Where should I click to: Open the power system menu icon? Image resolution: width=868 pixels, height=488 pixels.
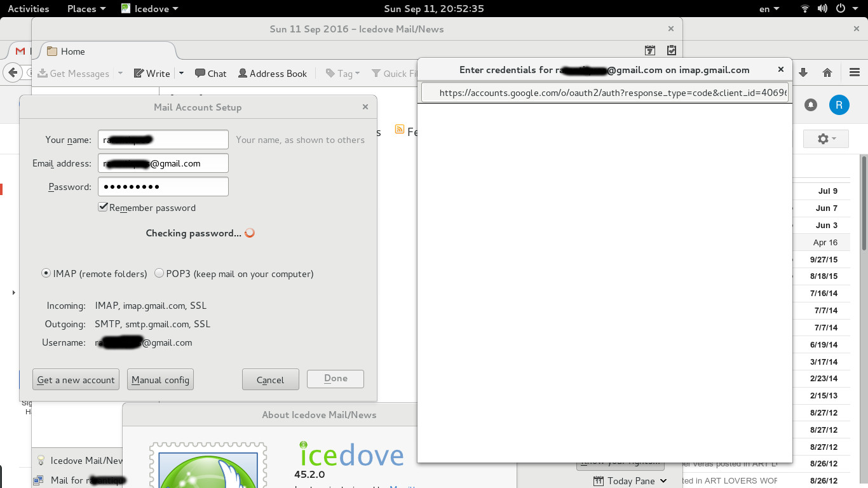pyautogui.click(x=839, y=9)
